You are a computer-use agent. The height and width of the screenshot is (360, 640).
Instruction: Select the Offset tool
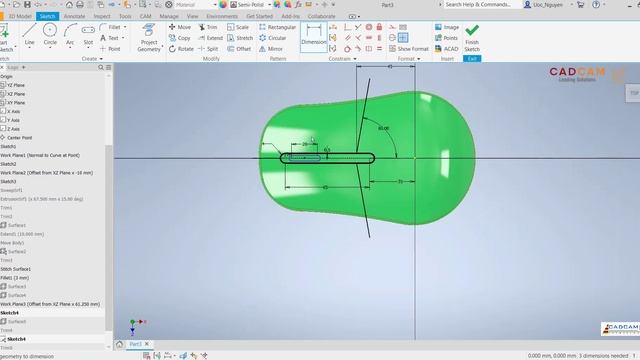239,49
